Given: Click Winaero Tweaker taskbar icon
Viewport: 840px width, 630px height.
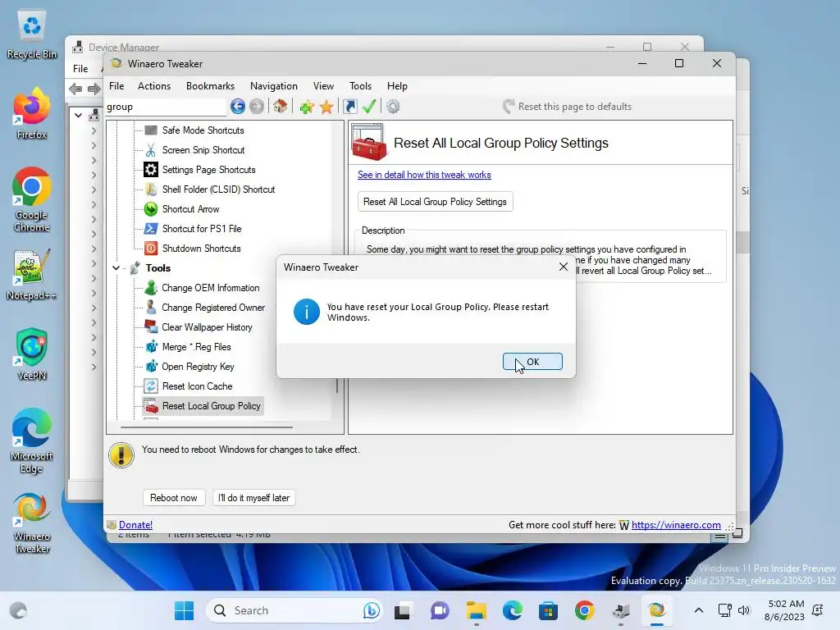Looking at the screenshot, I should [657, 610].
